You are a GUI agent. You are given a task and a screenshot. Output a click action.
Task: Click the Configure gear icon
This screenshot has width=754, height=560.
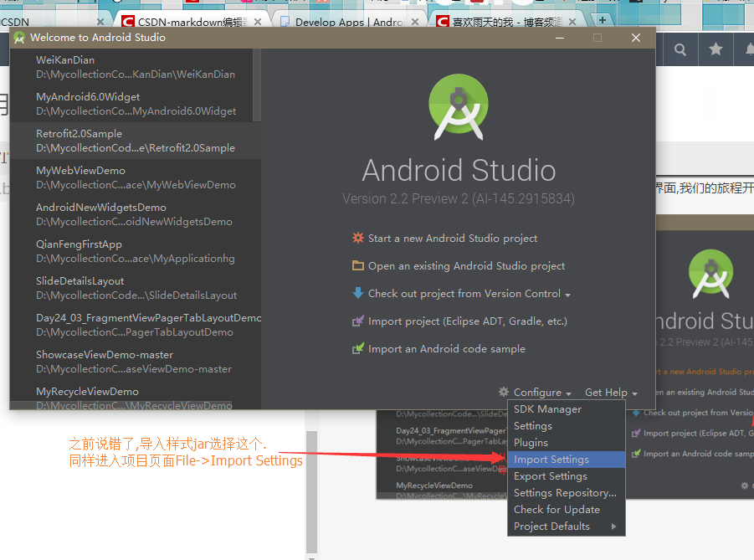pos(504,392)
